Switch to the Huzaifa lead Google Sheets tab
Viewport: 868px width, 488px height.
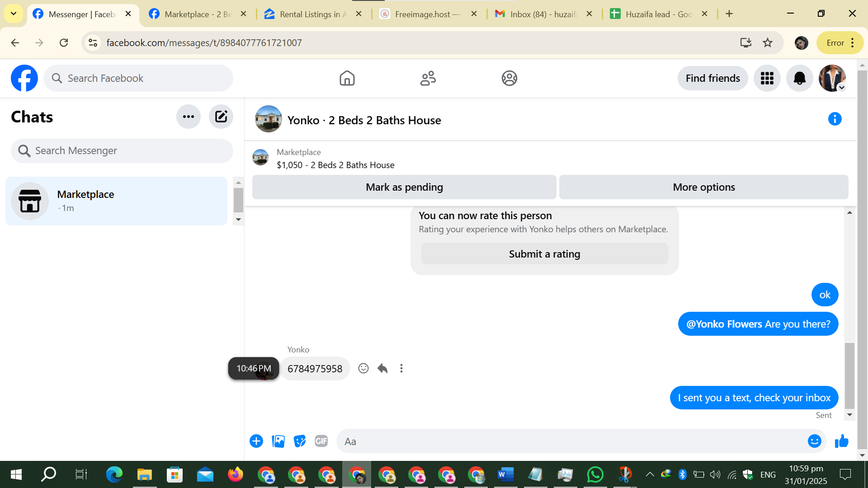[x=659, y=14]
